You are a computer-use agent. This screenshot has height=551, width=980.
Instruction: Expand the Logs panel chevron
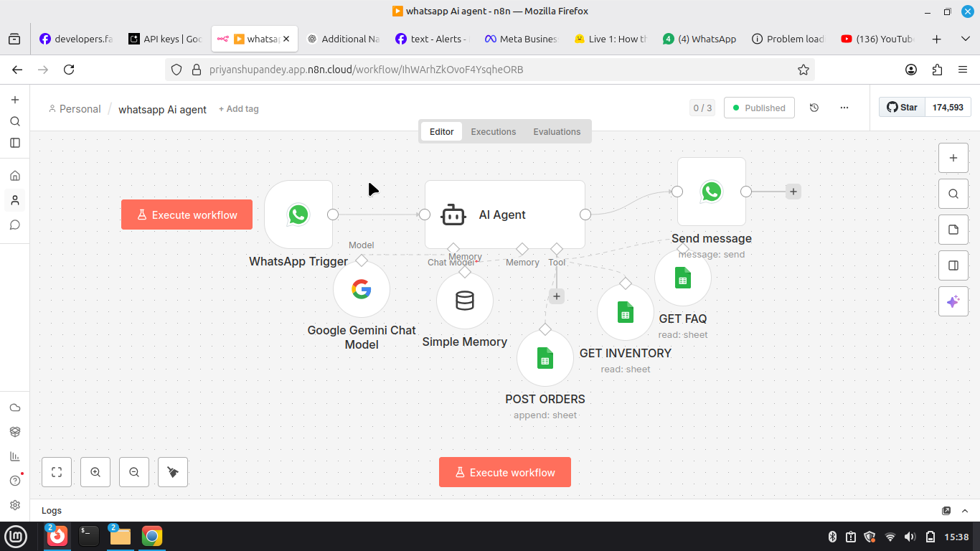coord(965,510)
